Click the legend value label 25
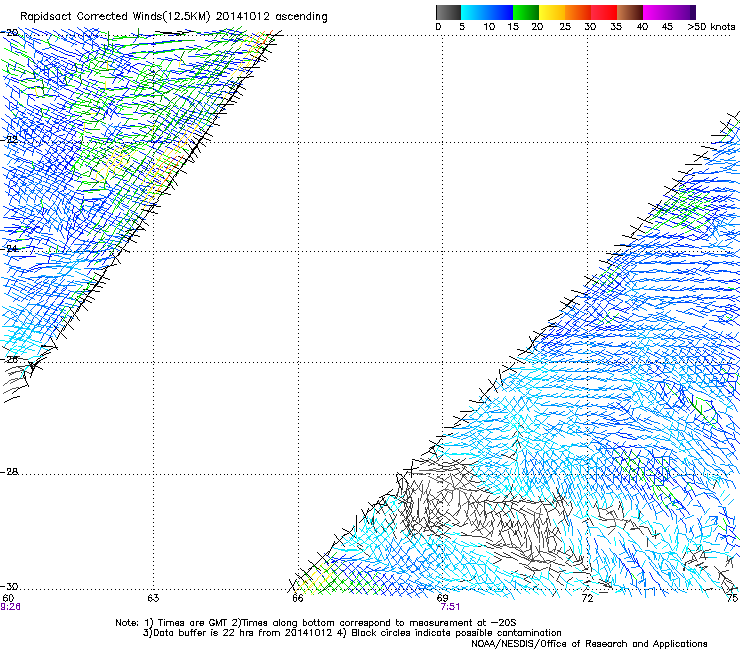The image size is (740, 650). pos(565,26)
